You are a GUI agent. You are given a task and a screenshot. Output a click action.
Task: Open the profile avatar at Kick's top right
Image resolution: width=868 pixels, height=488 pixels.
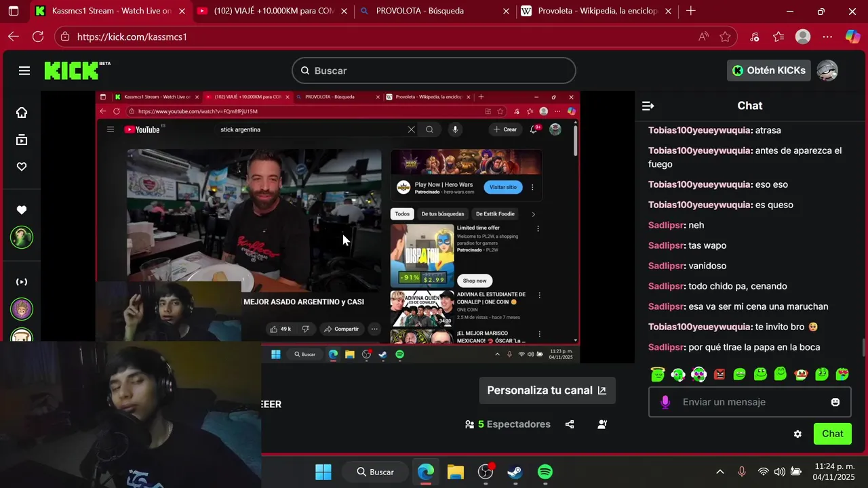tap(827, 70)
